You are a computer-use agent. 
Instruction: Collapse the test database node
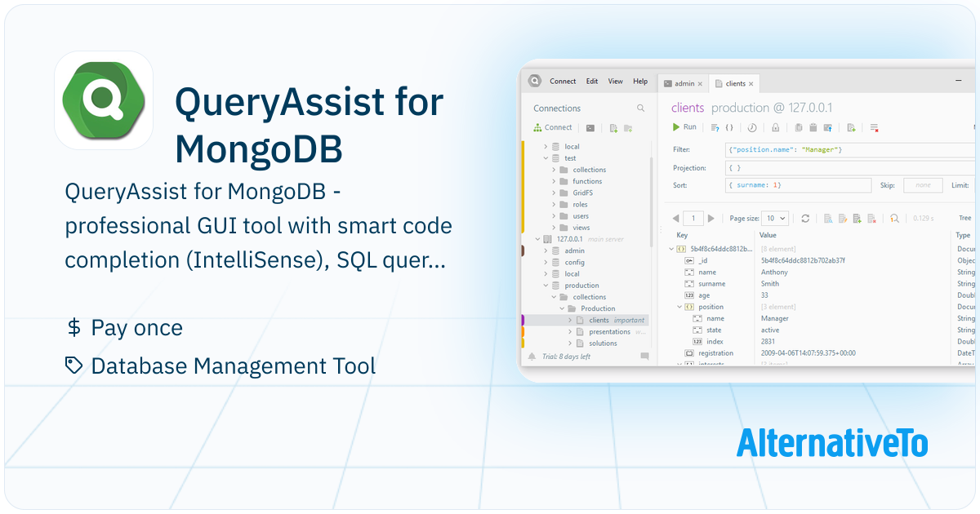(x=546, y=158)
